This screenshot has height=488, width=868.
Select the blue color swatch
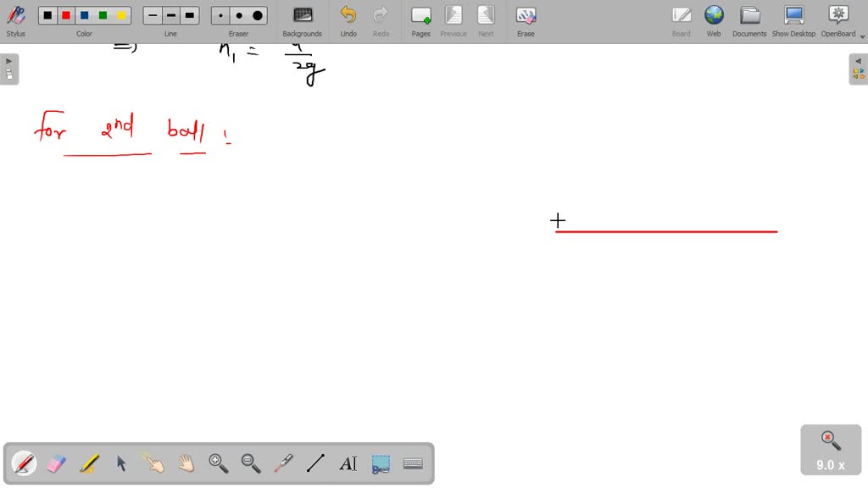point(84,14)
